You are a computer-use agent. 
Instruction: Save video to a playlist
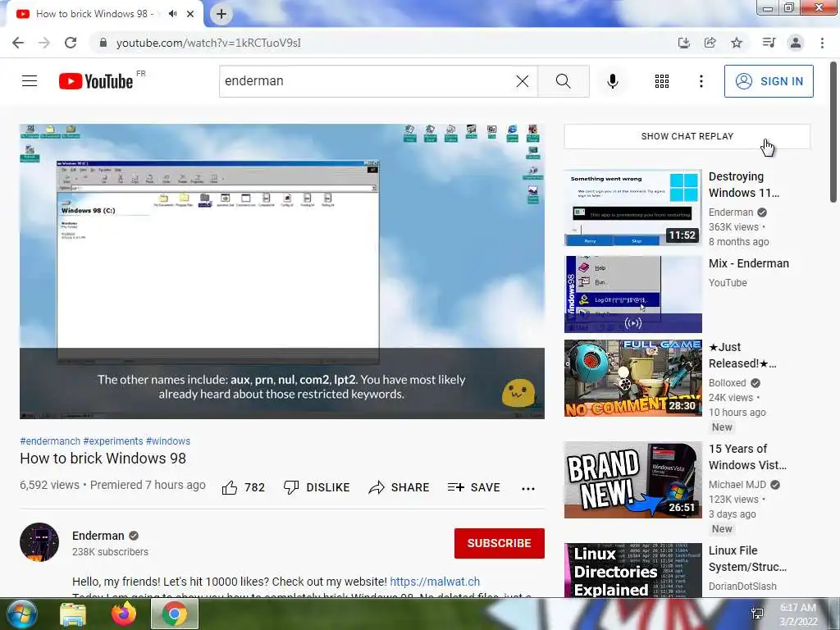(473, 487)
